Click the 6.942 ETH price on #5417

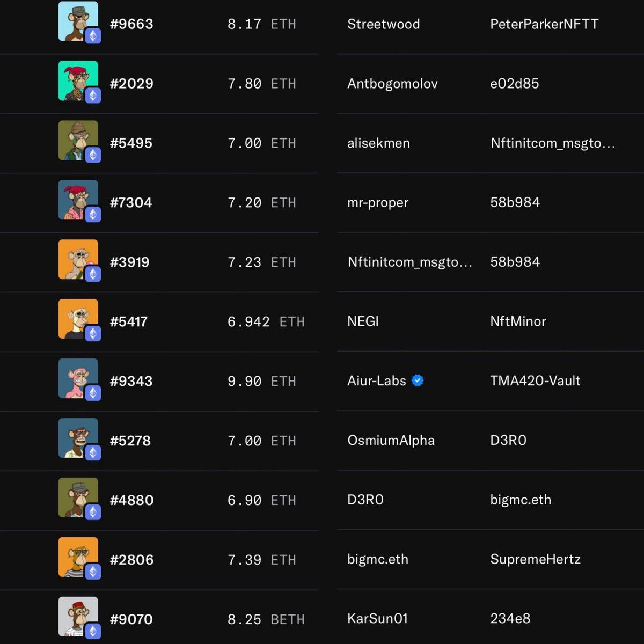point(266,321)
